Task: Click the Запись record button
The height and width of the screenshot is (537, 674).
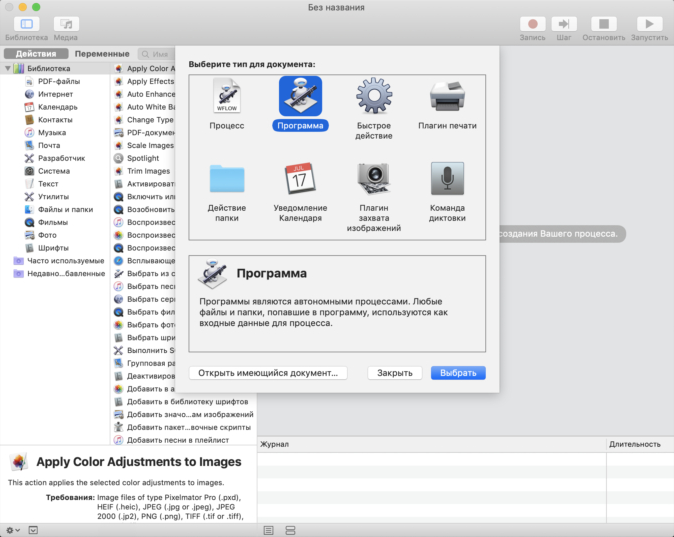Action: (533, 24)
